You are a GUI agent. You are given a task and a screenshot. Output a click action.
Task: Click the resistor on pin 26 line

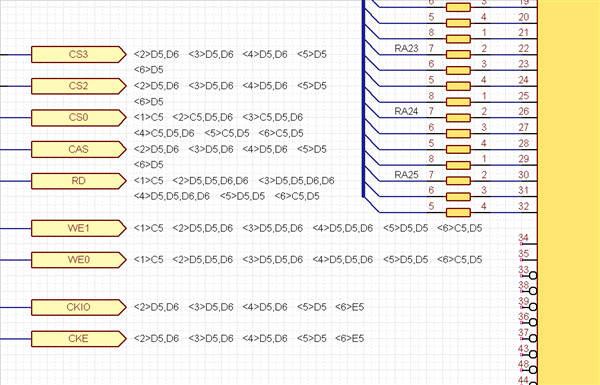pyautogui.click(x=458, y=118)
